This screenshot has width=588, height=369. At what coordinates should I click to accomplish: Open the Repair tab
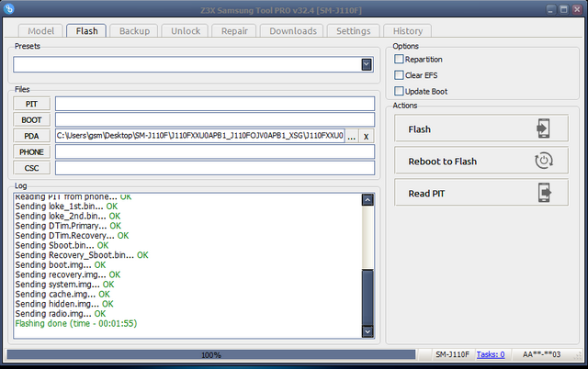234,30
